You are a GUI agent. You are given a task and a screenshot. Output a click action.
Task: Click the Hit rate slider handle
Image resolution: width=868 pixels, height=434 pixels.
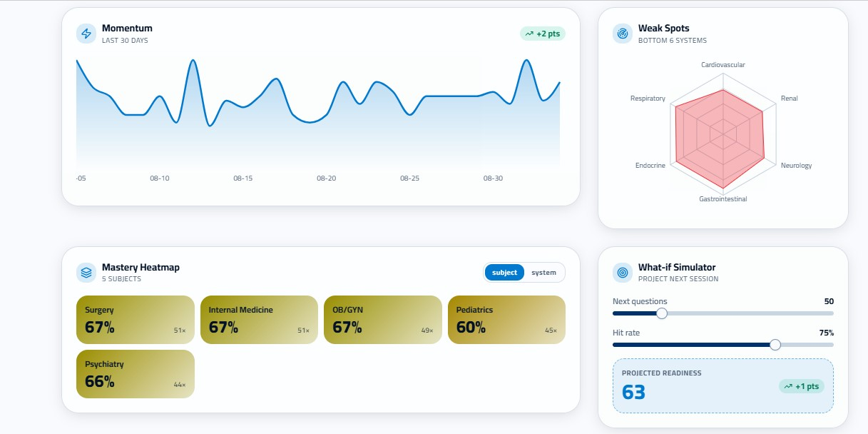coord(775,345)
